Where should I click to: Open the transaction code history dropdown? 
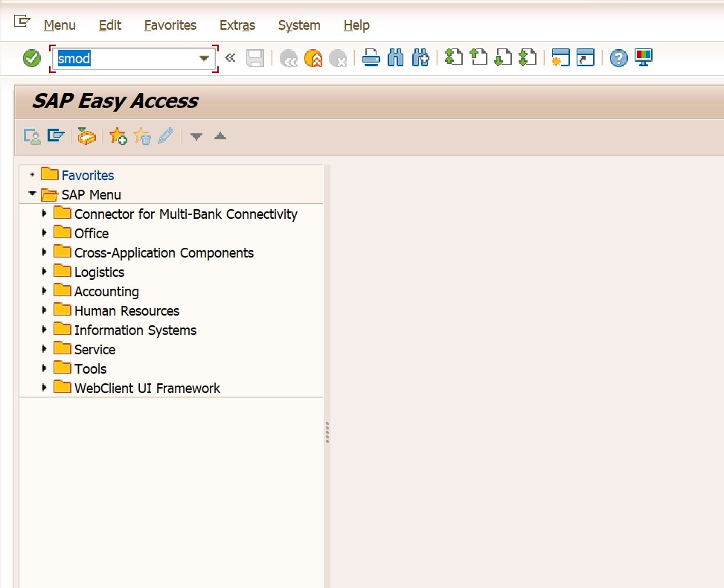(x=204, y=59)
